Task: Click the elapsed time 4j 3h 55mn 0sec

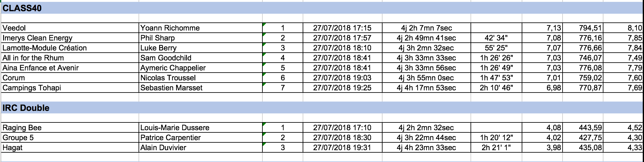Action: (x=426, y=78)
